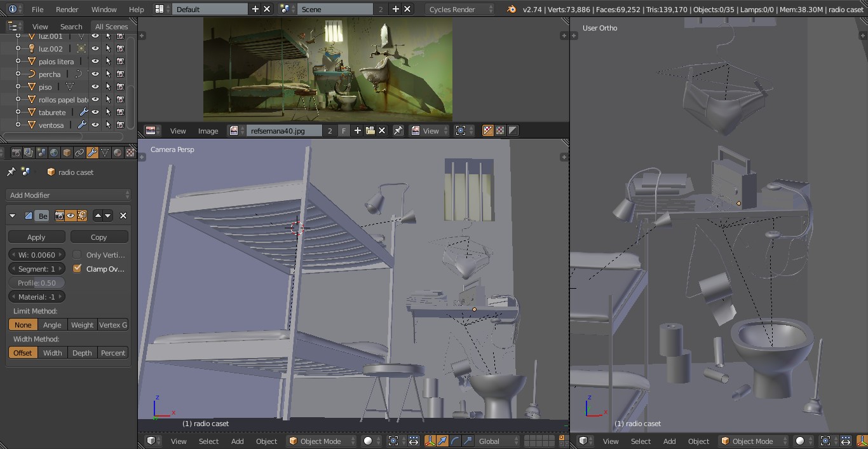This screenshot has width=868, height=449.
Task: Open the Render Layers properties tab
Action: [29, 153]
